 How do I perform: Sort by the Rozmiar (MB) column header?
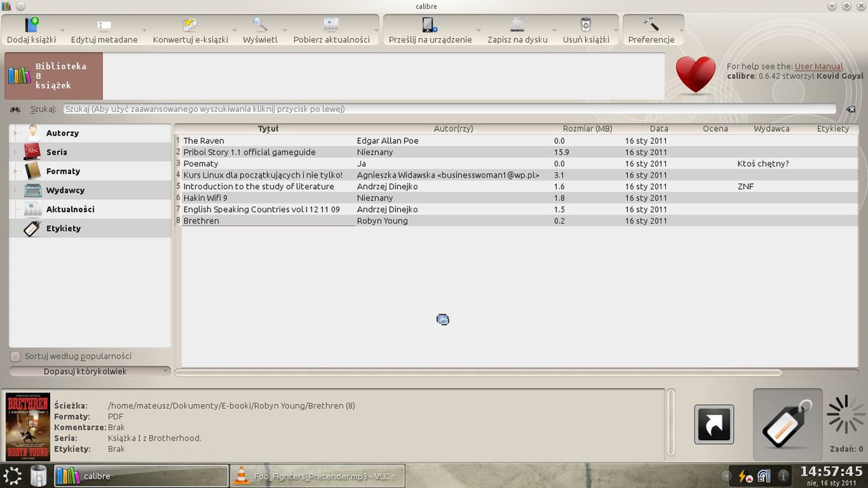[587, 128]
